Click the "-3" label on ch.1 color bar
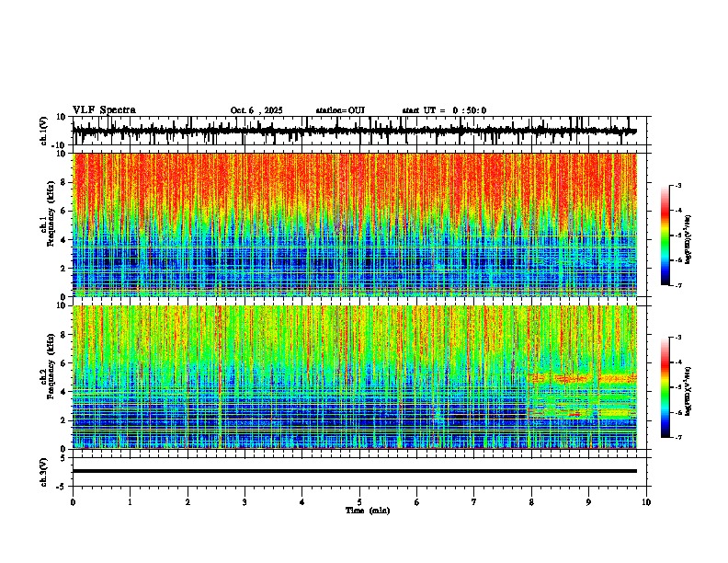Screen dimensions: 728x563 coord(677,185)
